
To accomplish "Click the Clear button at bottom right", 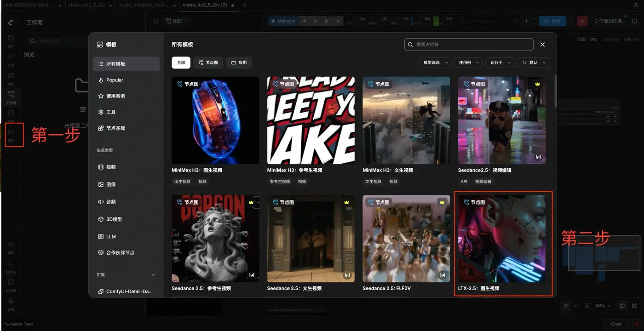I will point(616,324).
